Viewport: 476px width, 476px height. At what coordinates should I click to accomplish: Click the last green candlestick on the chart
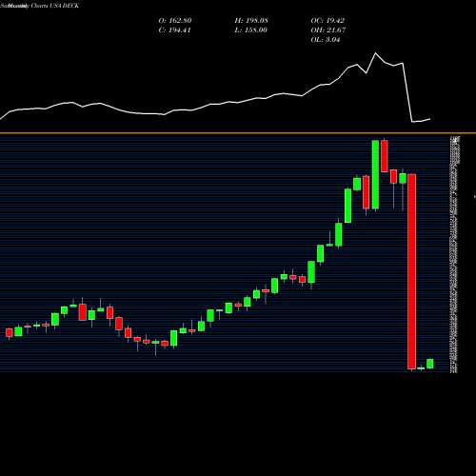(x=430, y=364)
